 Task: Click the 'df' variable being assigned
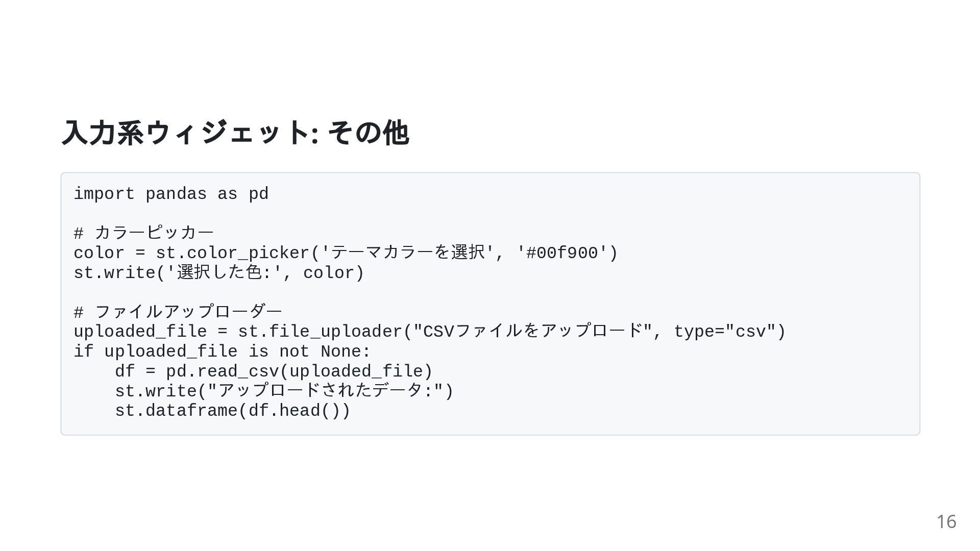click(125, 372)
